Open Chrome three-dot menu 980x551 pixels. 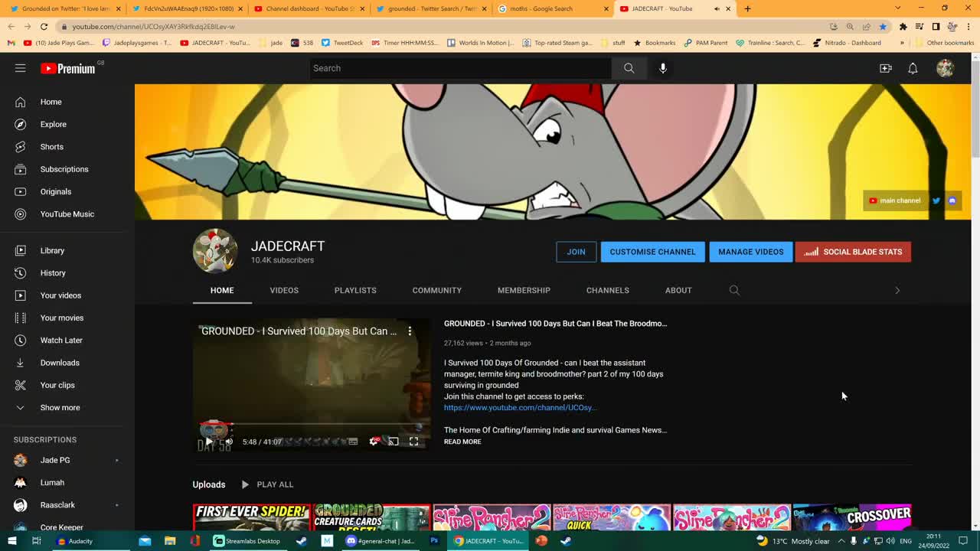click(968, 26)
